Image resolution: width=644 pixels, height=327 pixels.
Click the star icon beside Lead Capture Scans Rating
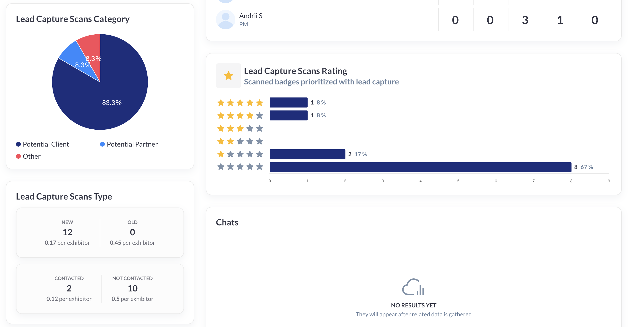coord(228,76)
